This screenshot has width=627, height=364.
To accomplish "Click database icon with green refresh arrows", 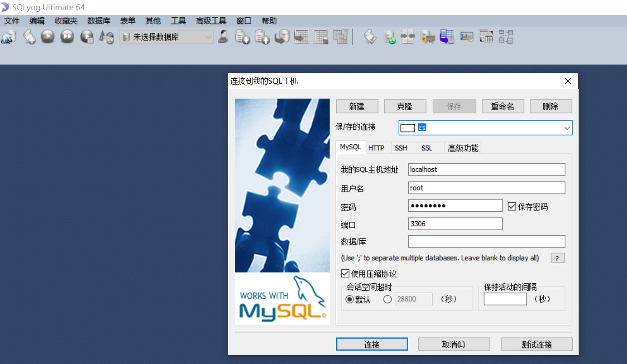I will pos(390,37).
